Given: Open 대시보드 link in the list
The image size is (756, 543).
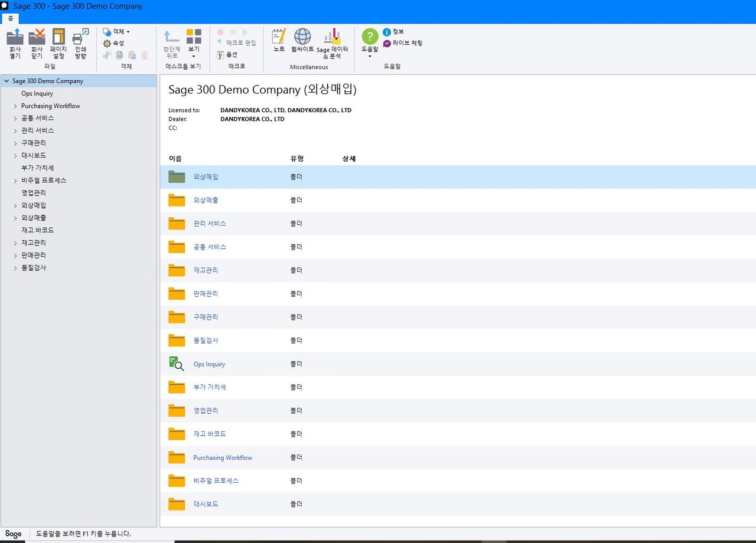Looking at the screenshot, I should [x=206, y=504].
